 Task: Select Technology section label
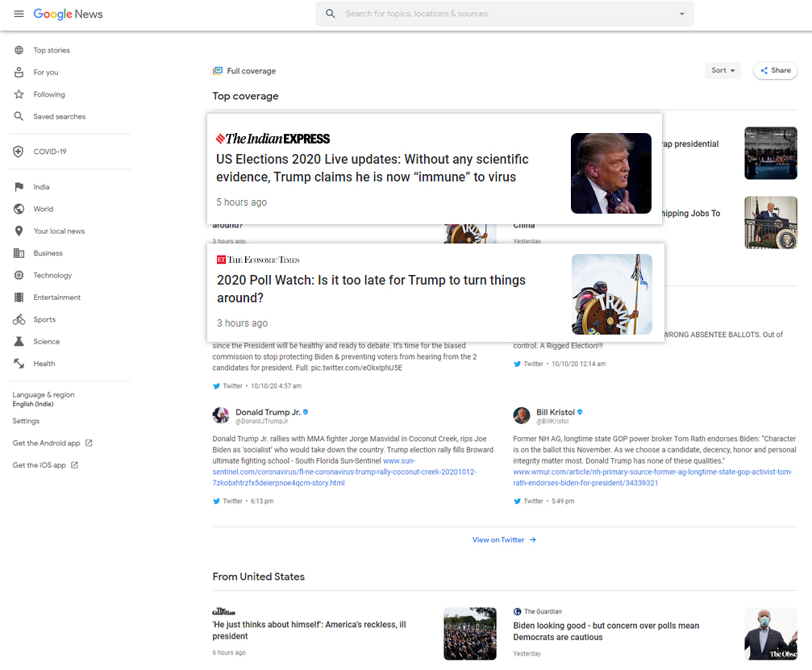tap(53, 276)
